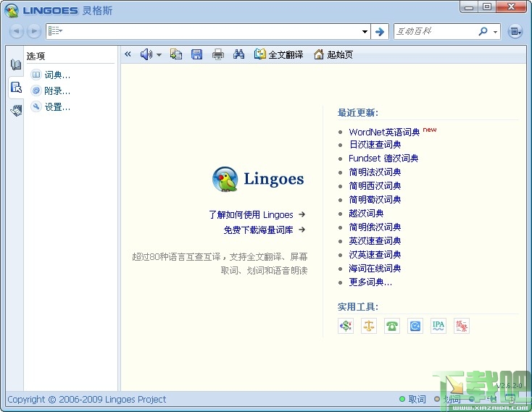This screenshot has width=532, height=412.
Task: Open 简明西汉词典 link
Action: (x=375, y=185)
